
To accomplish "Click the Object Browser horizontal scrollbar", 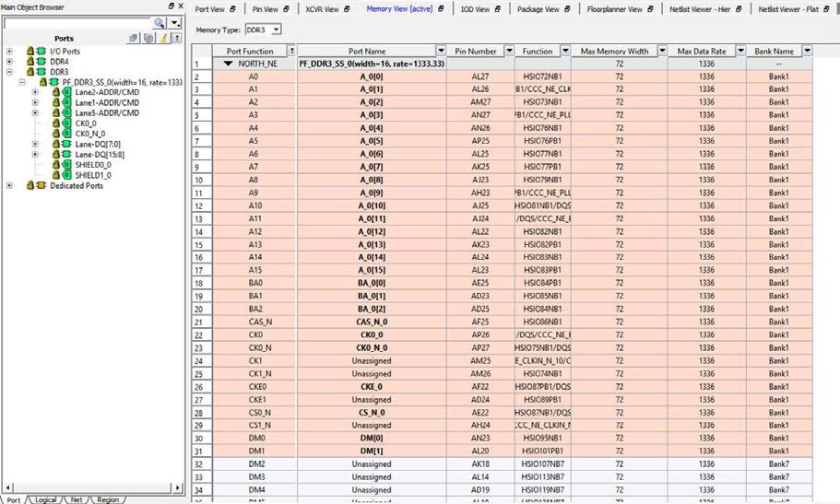I will tap(92, 486).
